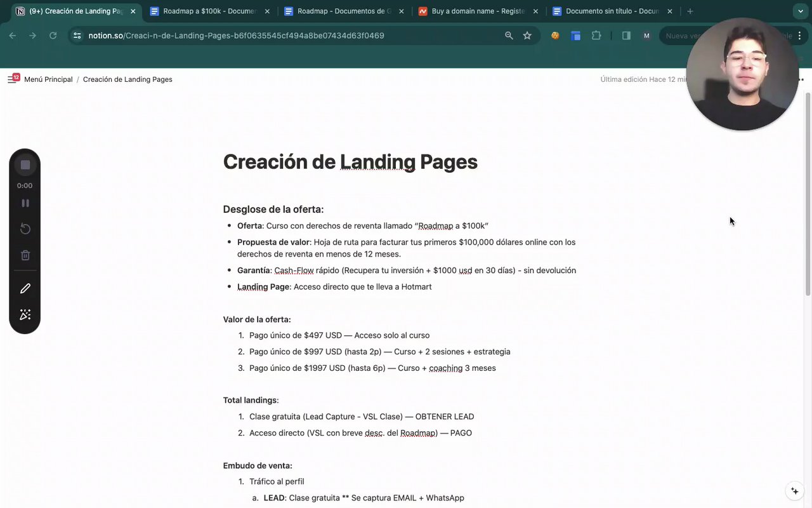Open the M profile avatar in Chrome
The width and height of the screenshot is (812, 508).
tap(646, 36)
